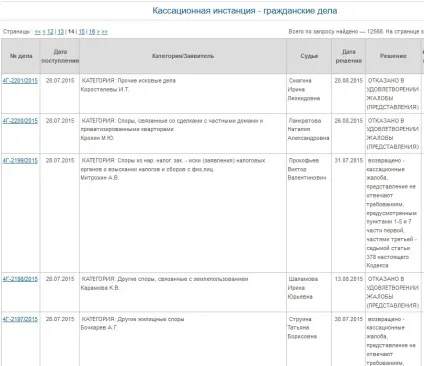Click applicant name 'Коростелевы И.Т.'
424x366 pixels.
pos(105,89)
